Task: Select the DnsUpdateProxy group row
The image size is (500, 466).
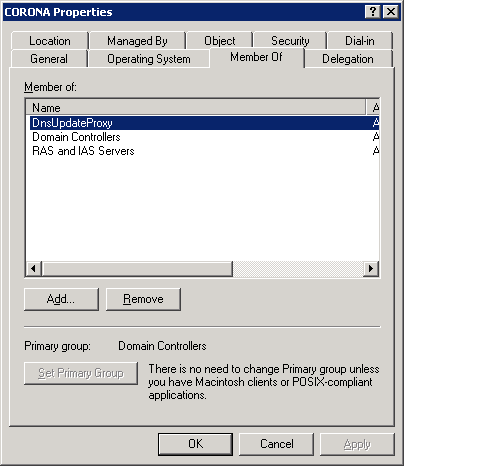Action: pos(203,123)
